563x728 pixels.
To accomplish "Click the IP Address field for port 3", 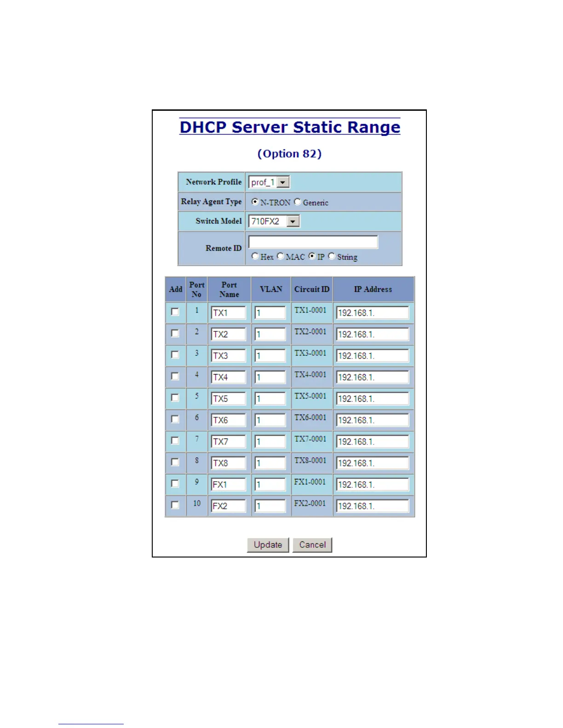I will click(373, 356).
